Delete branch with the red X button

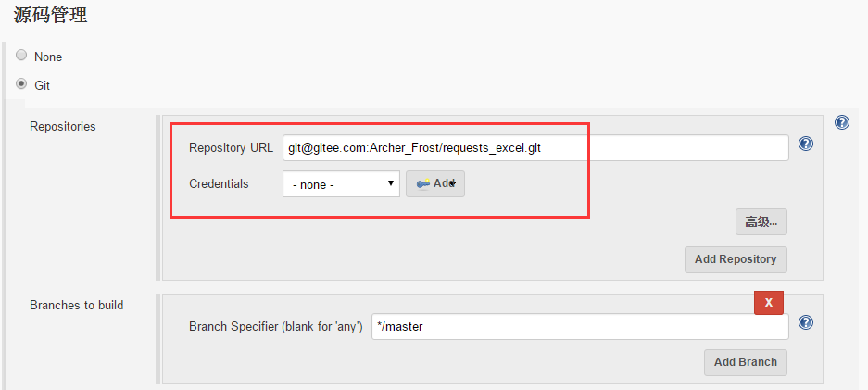768,302
